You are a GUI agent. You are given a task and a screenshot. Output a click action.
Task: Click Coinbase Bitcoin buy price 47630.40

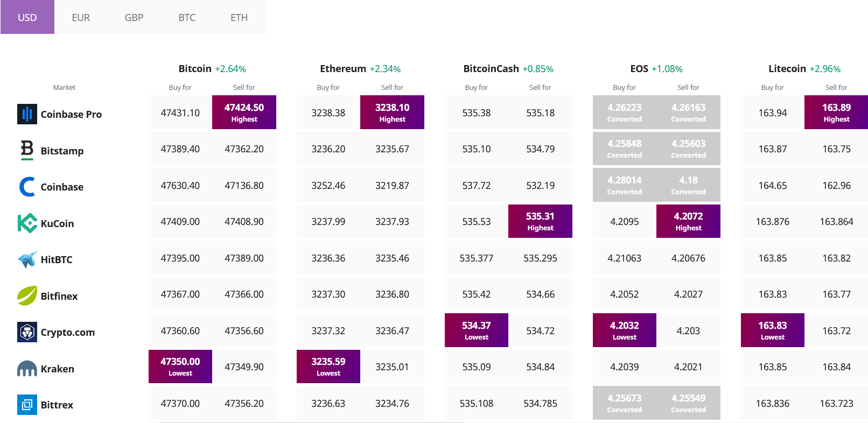pos(180,185)
